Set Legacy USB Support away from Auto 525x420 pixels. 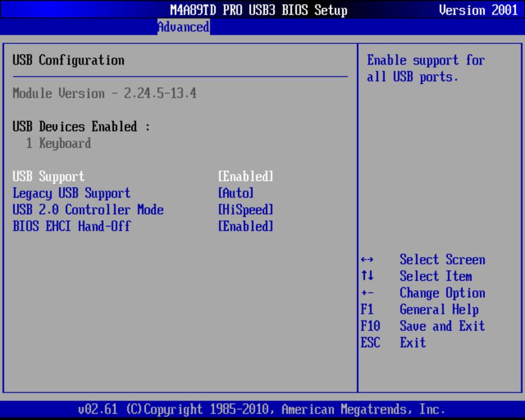(236, 193)
